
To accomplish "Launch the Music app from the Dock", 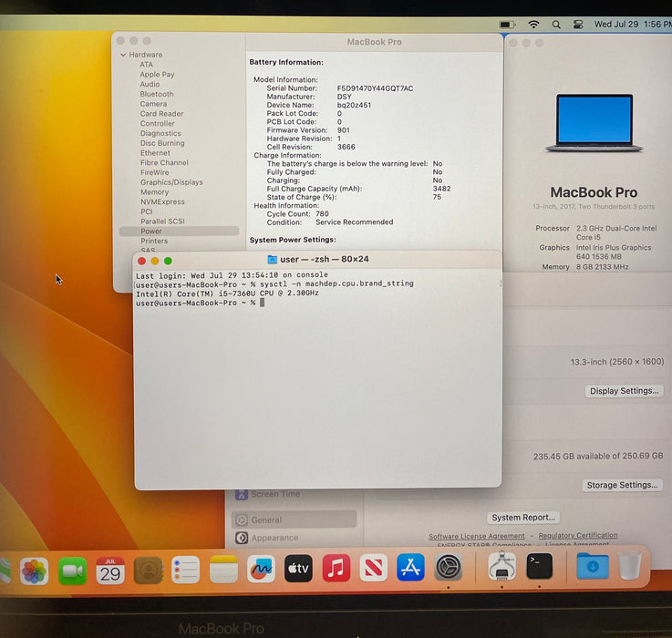I will pyautogui.click(x=336, y=568).
